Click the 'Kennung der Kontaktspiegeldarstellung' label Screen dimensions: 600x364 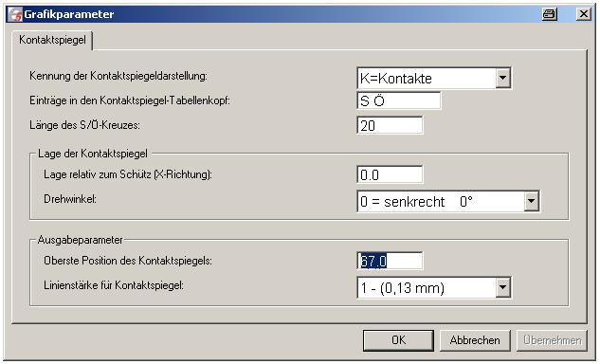(x=118, y=76)
